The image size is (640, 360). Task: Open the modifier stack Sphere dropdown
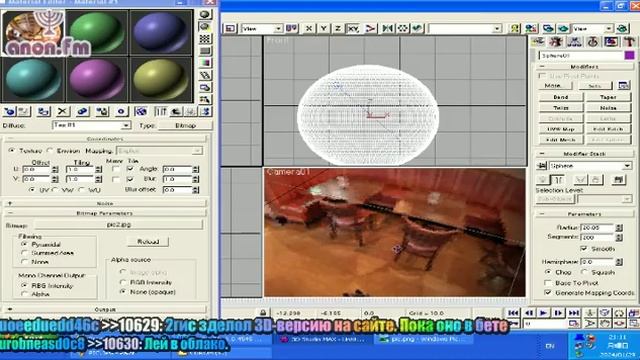[x=627, y=166]
